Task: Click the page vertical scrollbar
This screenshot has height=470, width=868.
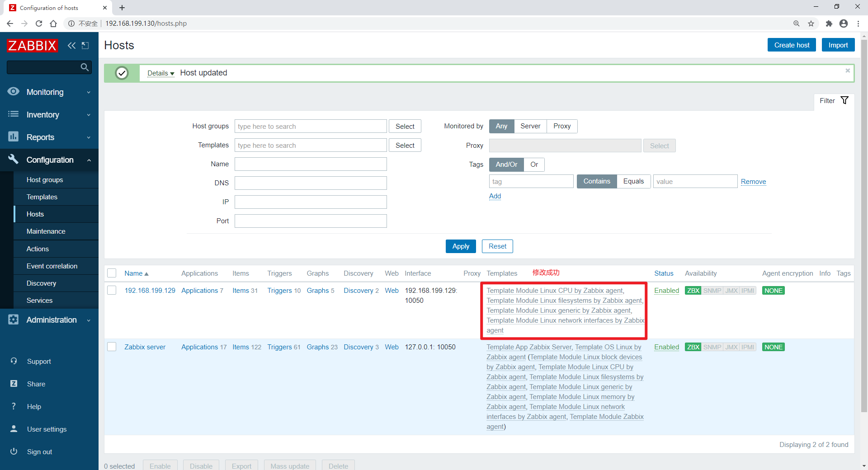Action: coord(864,226)
